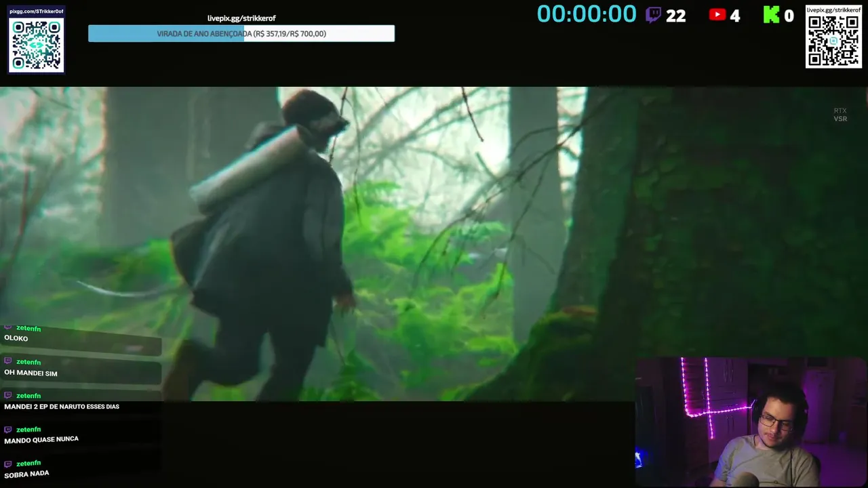
Task: Click the Twitch logo icon in viewer counter
Action: [x=653, y=15]
